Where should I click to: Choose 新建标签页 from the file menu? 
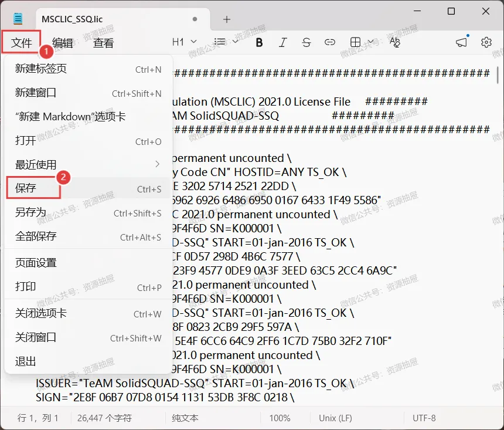(88, 69)
